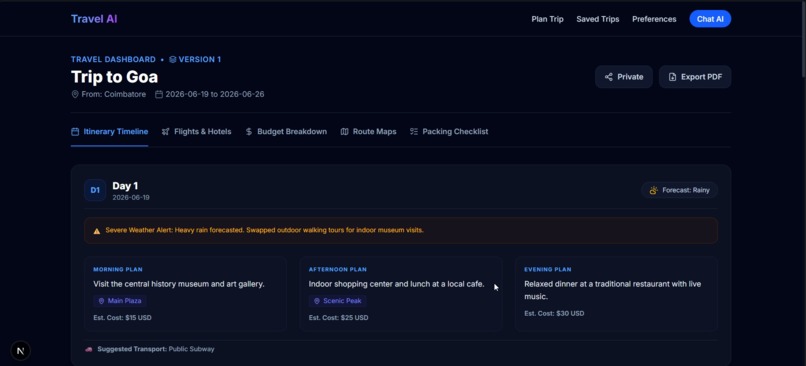Launch the Chat AI button
This screenshot has height=366, width=806.
[710, 19]
